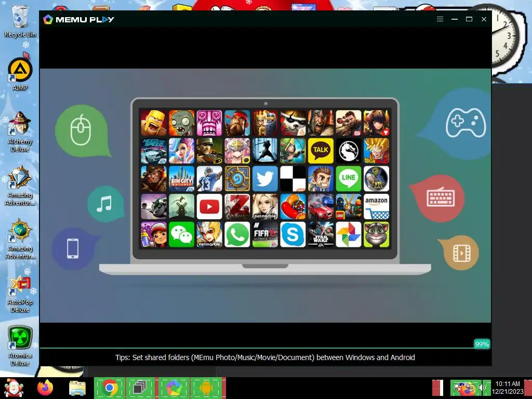Click the Twitter bird icon
This screenshot has height=399, width=532.
pos(265,179)
